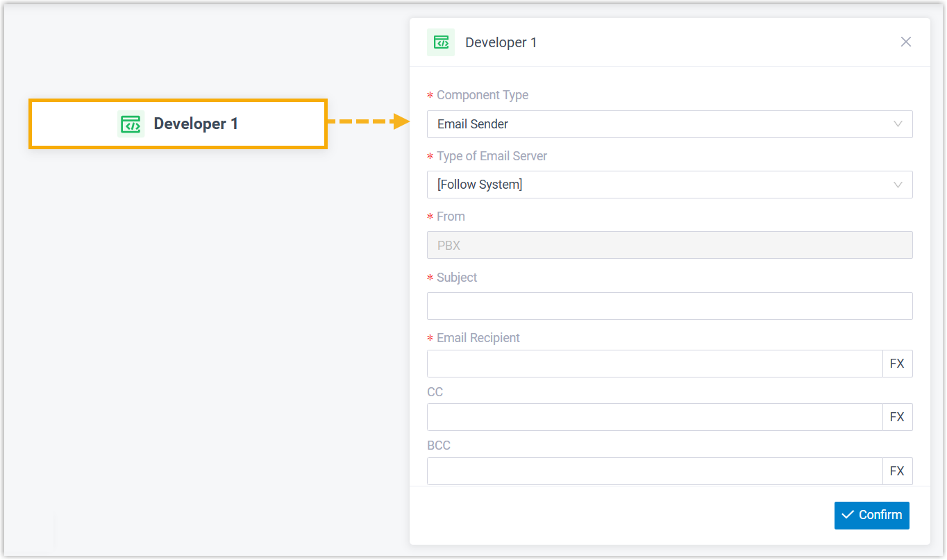
Task: Click the disabled PBX From field
Action: 669,244
